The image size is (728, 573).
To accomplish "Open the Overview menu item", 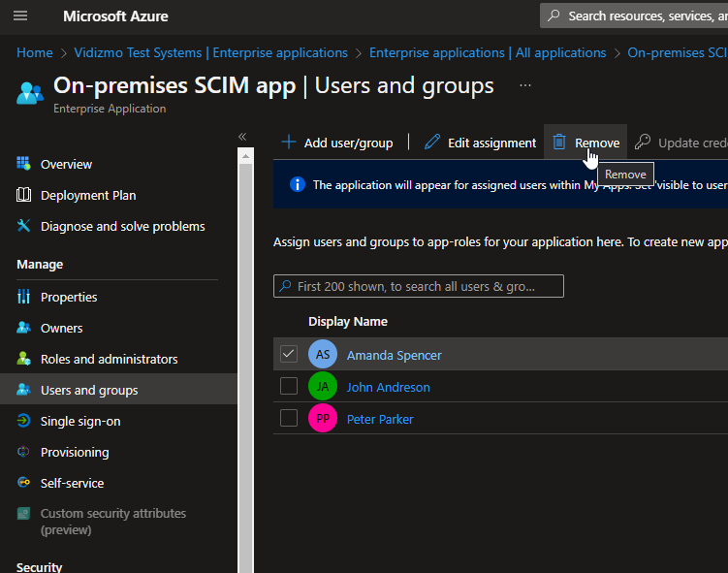I will pyautogui.click(x=66, y=164).
